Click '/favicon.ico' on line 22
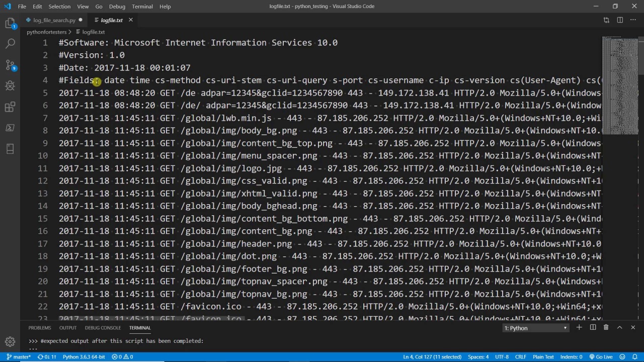 211,307
